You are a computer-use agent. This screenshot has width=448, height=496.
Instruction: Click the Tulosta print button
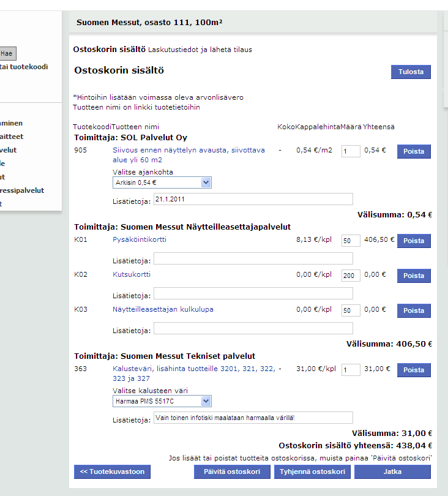point(411,72)
